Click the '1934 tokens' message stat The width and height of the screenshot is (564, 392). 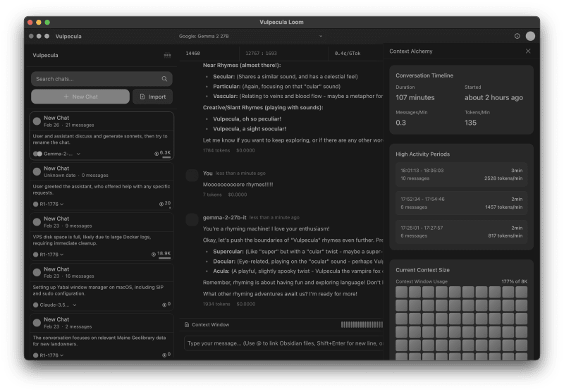click(x=216, y=304)
